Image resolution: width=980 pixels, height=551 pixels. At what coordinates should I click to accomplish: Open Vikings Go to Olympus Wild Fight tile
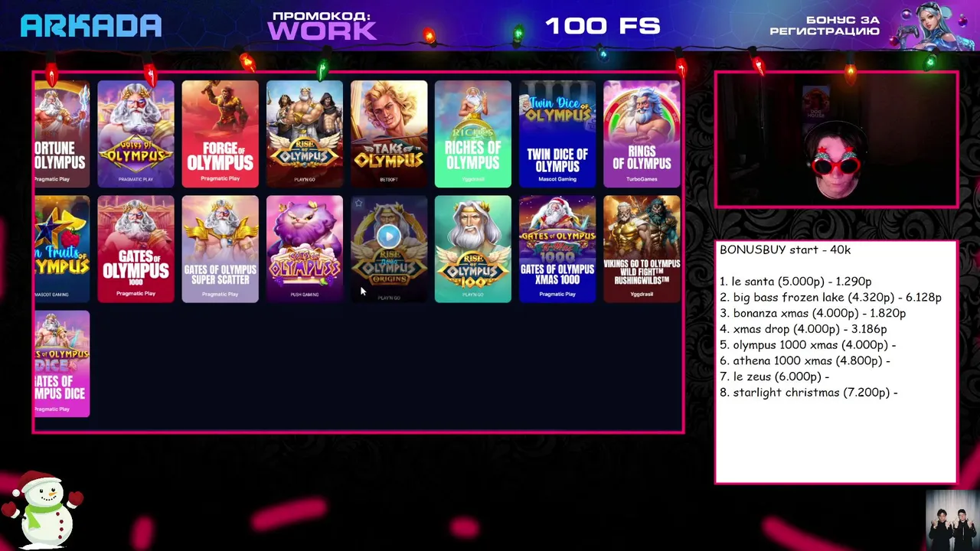click(641, 249)
